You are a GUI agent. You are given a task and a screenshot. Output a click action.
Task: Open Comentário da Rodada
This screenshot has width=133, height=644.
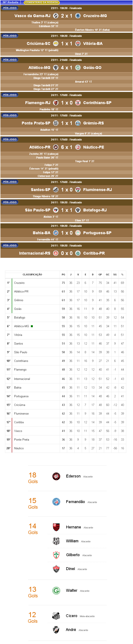(41, 3)
